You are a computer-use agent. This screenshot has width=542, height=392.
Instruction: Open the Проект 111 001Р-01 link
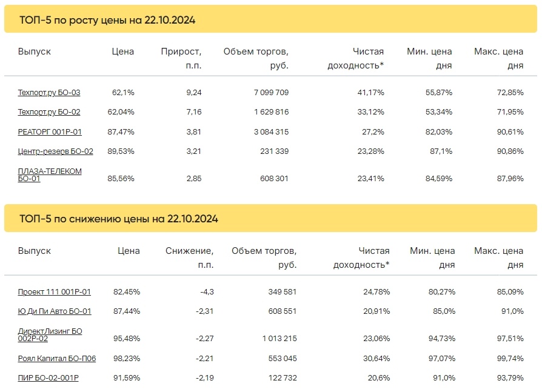pyautogui.click(x=55, y=292)
